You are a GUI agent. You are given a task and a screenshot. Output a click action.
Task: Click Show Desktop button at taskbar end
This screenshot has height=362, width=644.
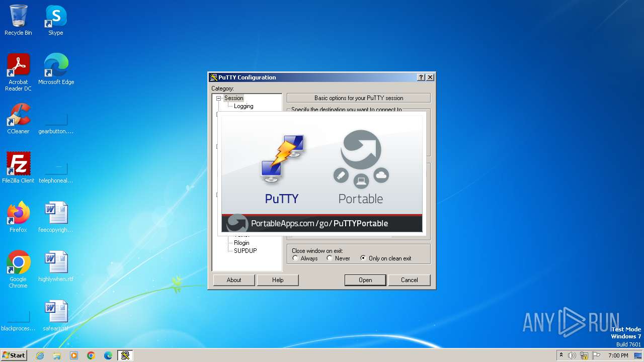(639, 355)
